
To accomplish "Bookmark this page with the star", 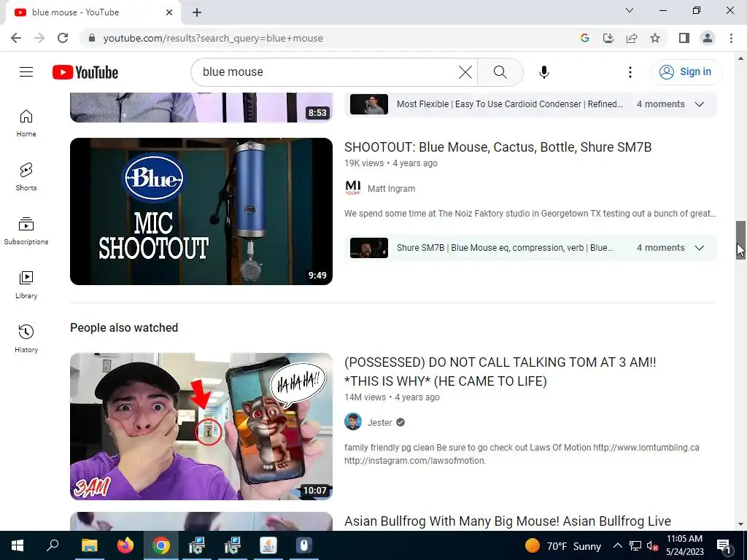I will (655, 38).
